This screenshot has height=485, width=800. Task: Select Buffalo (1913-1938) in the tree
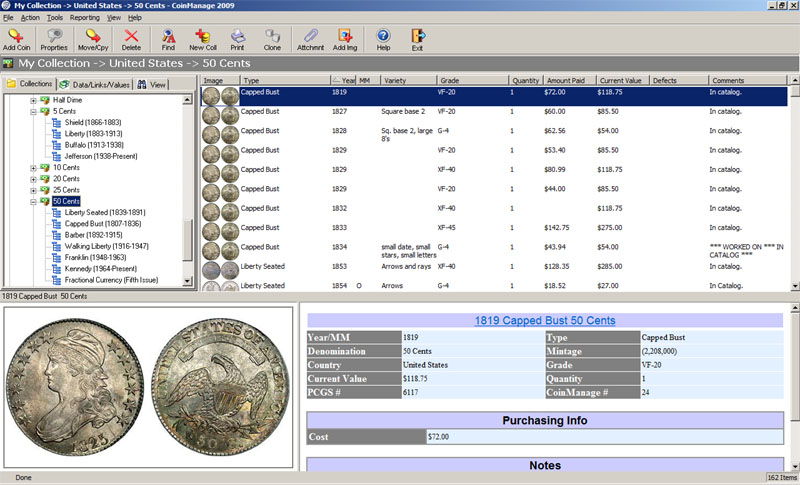(x=94, y=145)
